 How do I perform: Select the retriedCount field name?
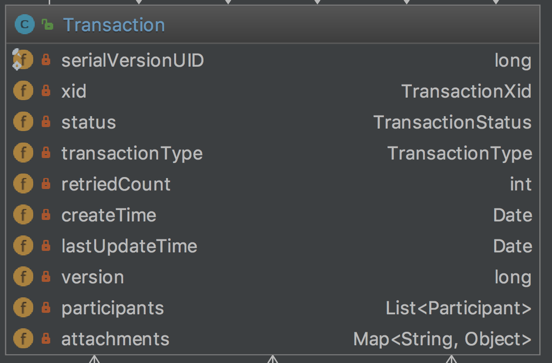click(116, 184)
